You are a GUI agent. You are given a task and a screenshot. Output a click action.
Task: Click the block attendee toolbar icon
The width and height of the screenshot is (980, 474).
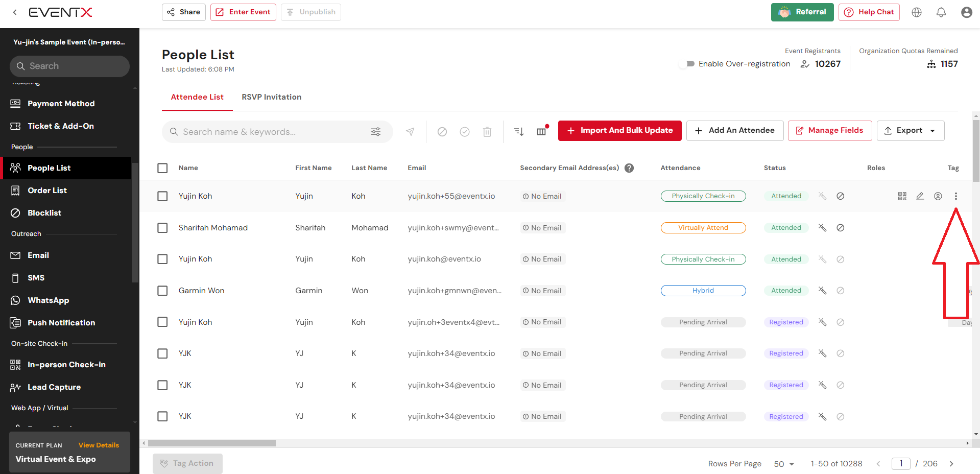442,132
